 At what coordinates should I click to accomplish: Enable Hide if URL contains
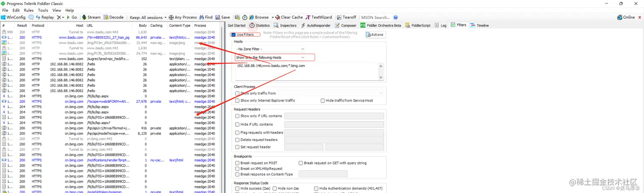[x=237, y=125]
